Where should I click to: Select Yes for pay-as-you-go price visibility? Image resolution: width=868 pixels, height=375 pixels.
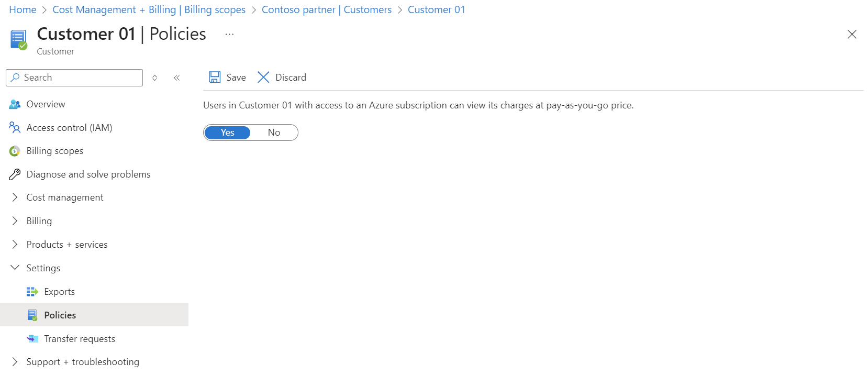(x=227, y=133)
